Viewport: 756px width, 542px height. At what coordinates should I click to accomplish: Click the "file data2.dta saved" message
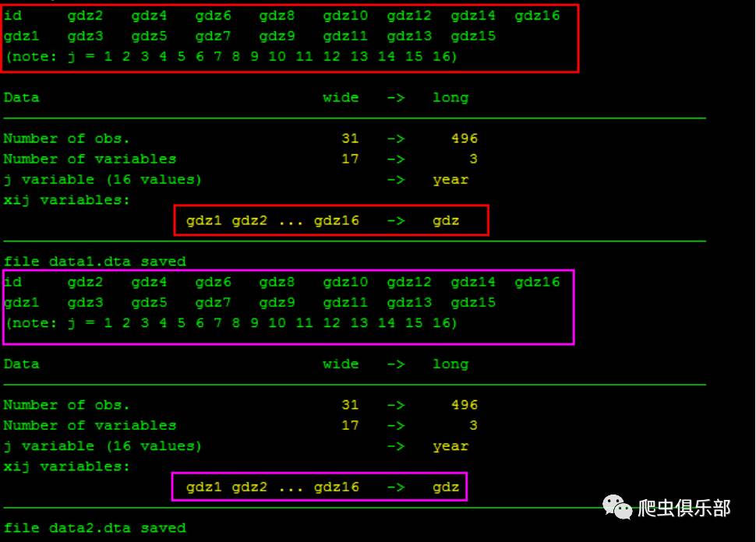pyautogui.click(x=94, y=528)
